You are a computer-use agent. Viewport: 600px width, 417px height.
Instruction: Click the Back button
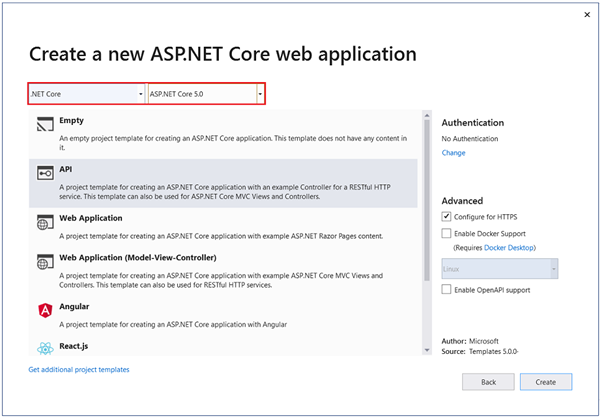(489, 382)
